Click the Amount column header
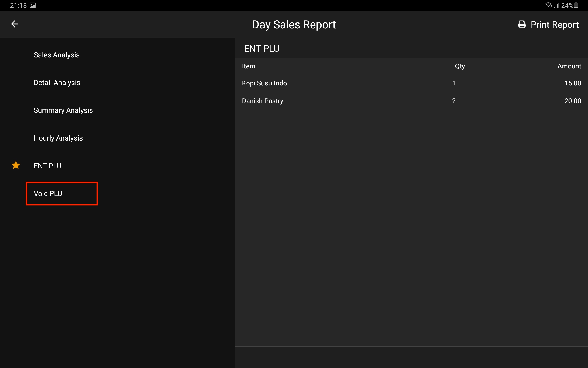 569,66
